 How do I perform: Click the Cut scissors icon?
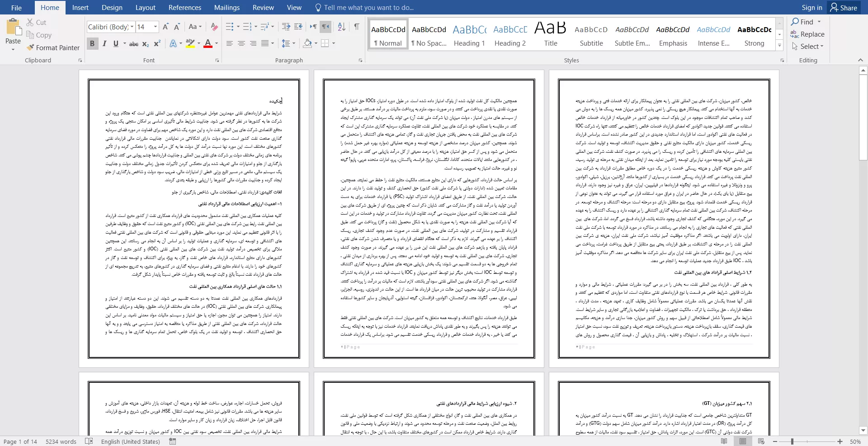pyautogui.click(x=30, y=22)
